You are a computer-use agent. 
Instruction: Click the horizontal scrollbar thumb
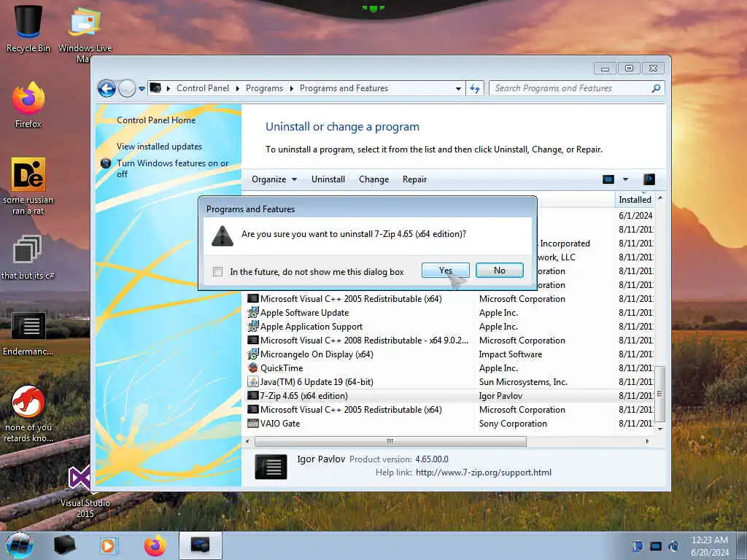click(x=391, y=441)
